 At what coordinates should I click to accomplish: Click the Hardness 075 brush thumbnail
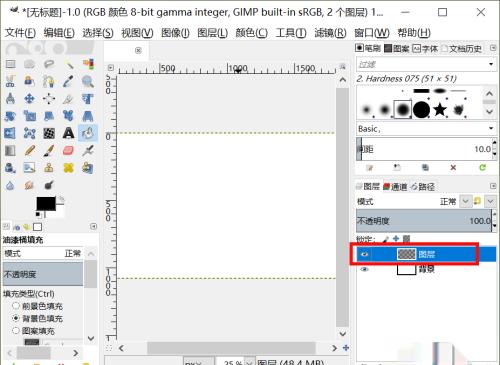point(403,109)
